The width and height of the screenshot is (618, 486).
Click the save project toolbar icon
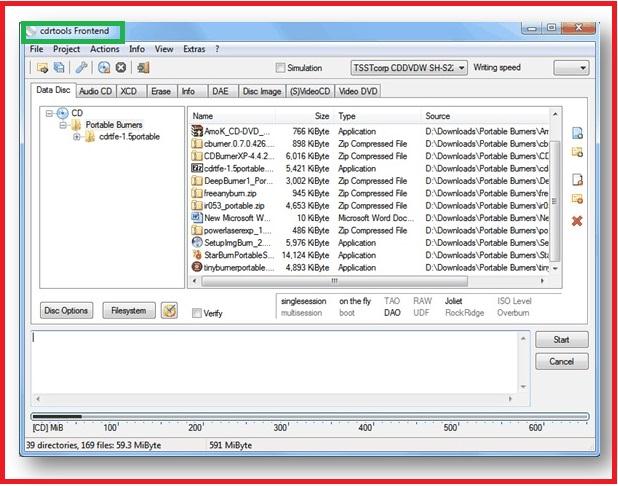(60, 68)
